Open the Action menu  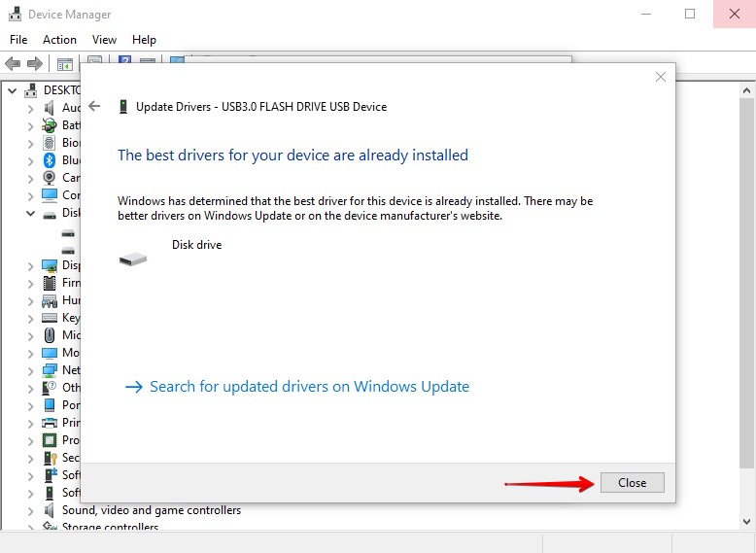point(59,40)
